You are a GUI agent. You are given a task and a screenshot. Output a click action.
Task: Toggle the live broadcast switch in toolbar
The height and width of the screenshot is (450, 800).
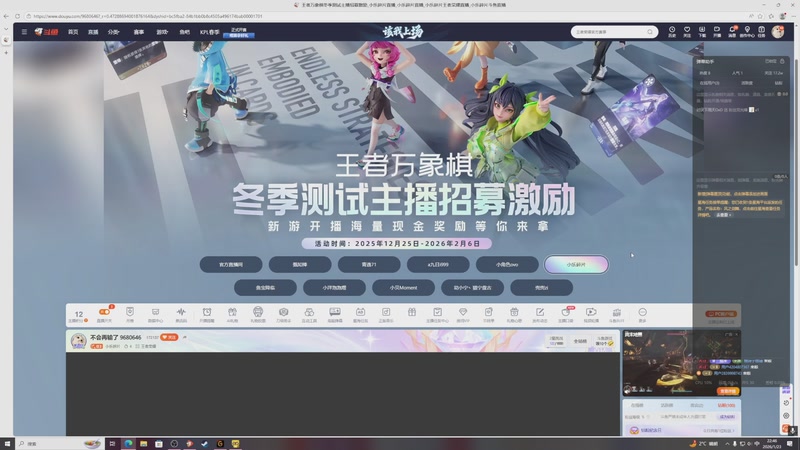(104, 312)
